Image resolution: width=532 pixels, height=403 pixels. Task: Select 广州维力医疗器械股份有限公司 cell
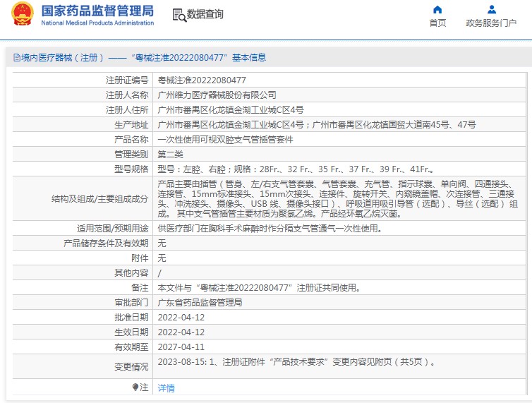(x=217, y=95)
